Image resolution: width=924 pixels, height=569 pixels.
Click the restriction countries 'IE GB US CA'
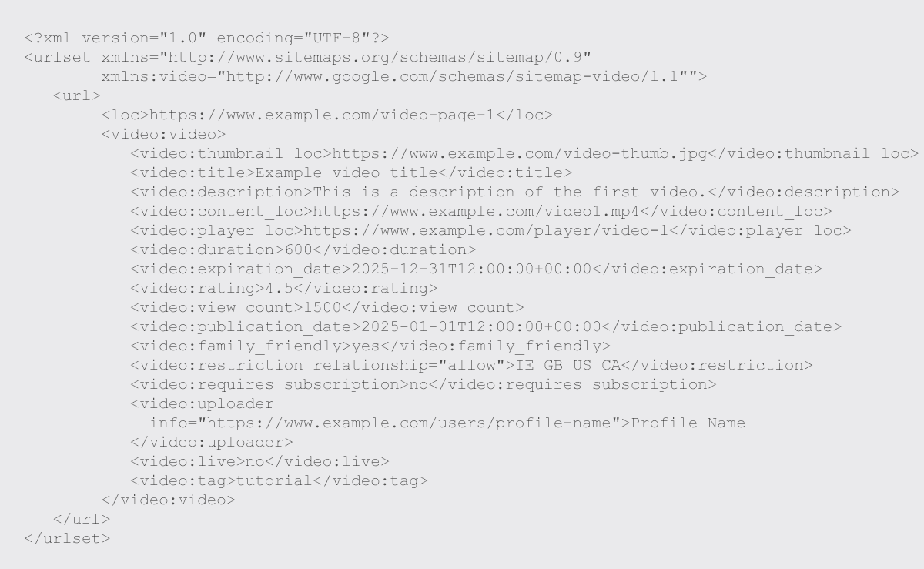click(567, 366)
